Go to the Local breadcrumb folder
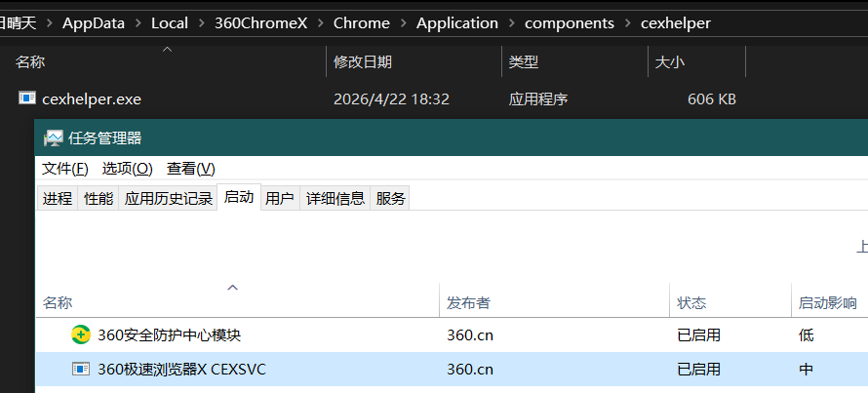868x393 pixels. point(170,23)
